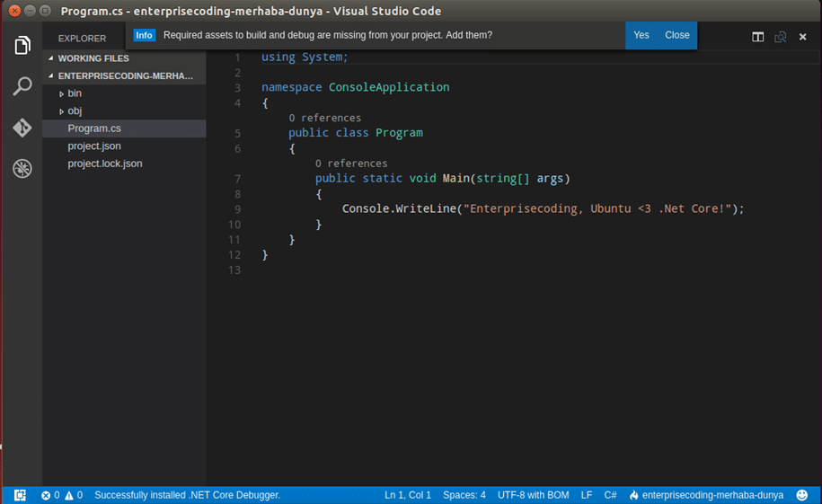The image size is (822, 504).
Task: Click enterprisecoding-merhaba-dunya project name in status bar
Action: (712, 495)
